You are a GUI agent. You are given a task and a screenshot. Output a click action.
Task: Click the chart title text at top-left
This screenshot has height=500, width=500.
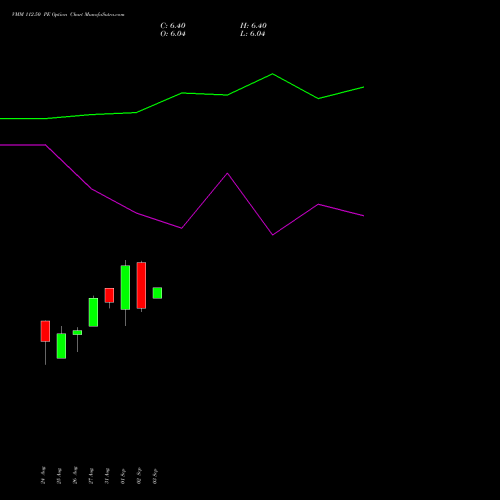coord(68,15)
